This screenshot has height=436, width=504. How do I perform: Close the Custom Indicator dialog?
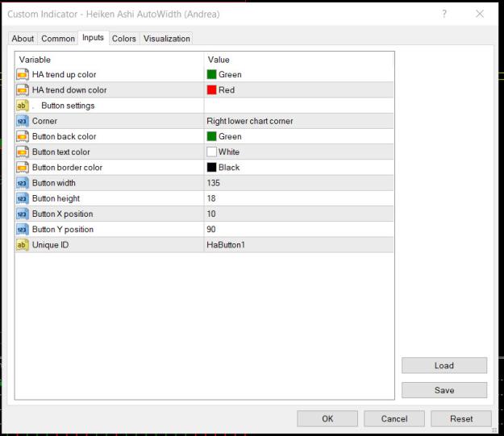(480, 14)
